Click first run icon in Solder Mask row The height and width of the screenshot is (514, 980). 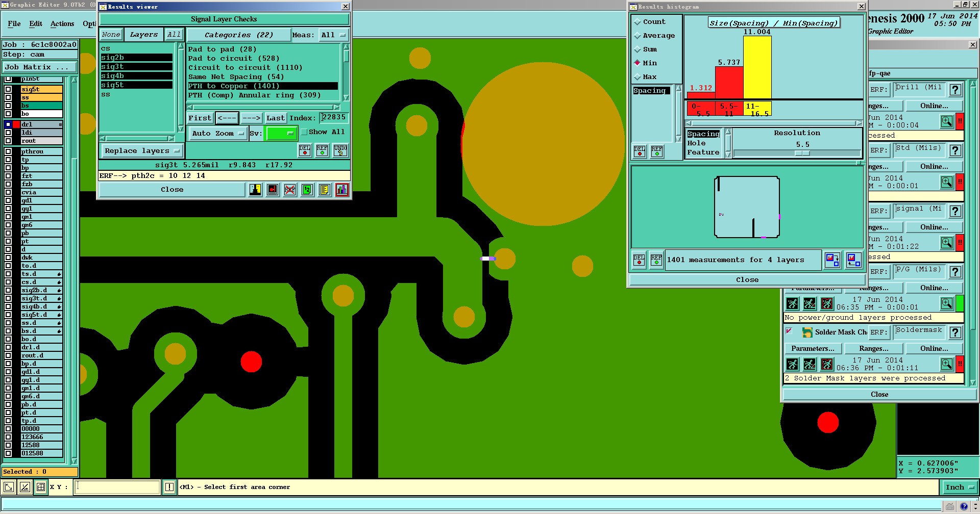coord(792,364)
